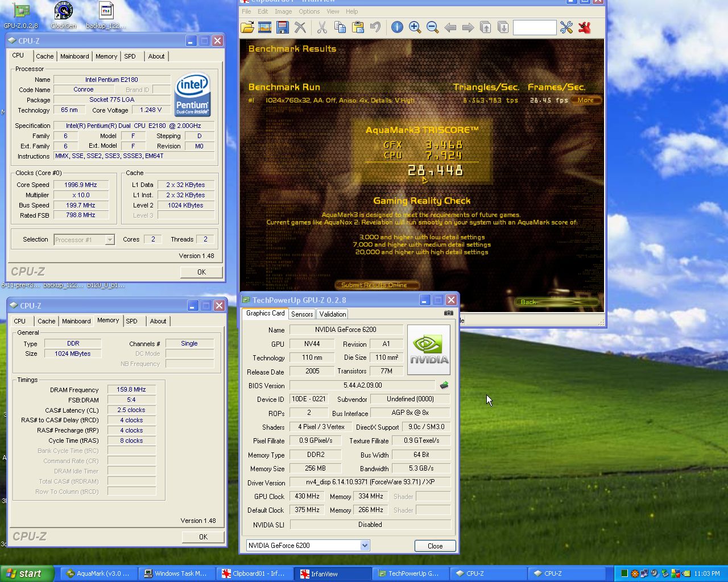Screen dimensions: 728x582
Task: Click the Delete file X icon in IrfanView
Action: click(300, 27)
